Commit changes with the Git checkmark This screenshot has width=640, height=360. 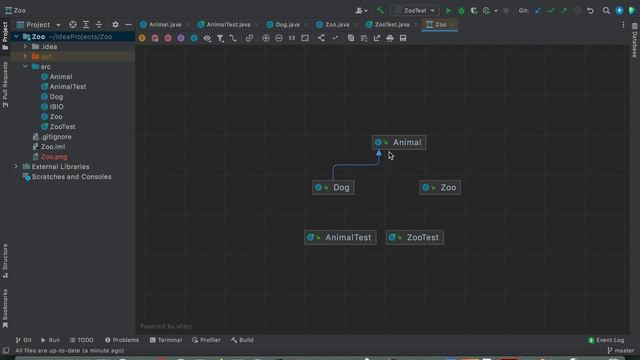click(x=551, y=11)
